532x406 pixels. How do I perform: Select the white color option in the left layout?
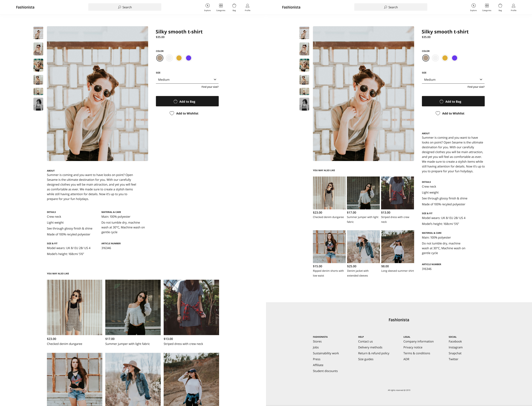pyautogui.click(x=169, y=58)
